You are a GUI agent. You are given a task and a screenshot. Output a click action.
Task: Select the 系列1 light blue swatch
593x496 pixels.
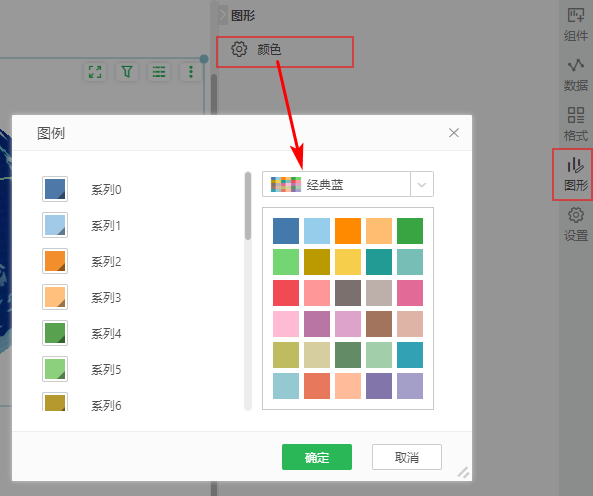point(55,225)
